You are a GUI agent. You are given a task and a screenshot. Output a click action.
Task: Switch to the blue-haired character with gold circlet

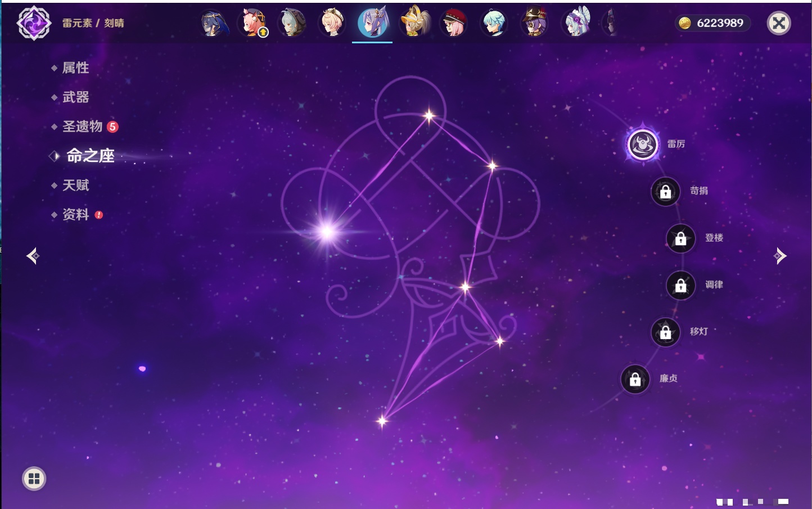(x=214, y=23)
